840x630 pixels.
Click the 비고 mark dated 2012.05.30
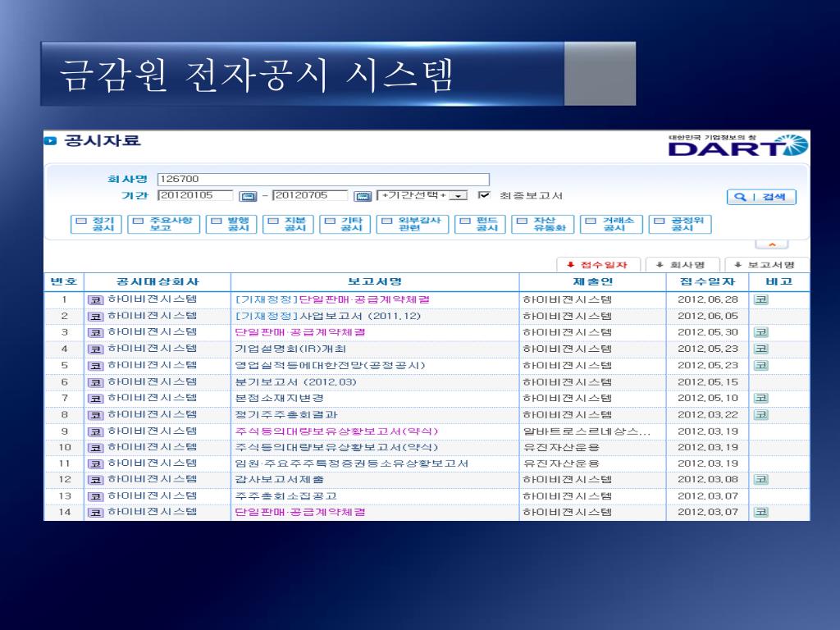coord(761,332)
